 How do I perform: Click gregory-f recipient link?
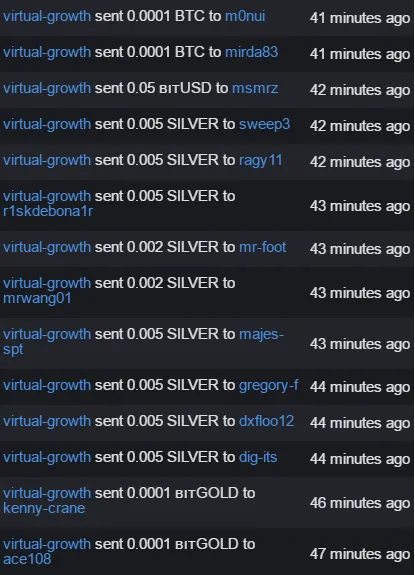click(269, 385)
